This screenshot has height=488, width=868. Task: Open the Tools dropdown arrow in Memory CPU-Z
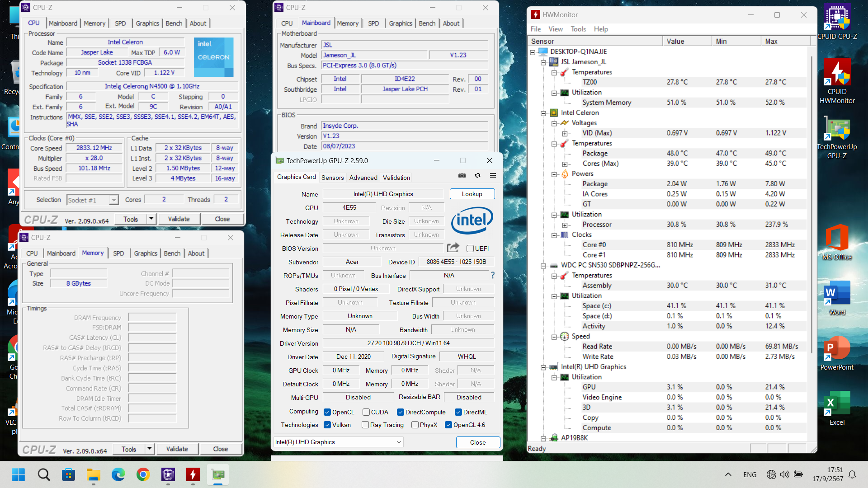[x=150, y=449]
